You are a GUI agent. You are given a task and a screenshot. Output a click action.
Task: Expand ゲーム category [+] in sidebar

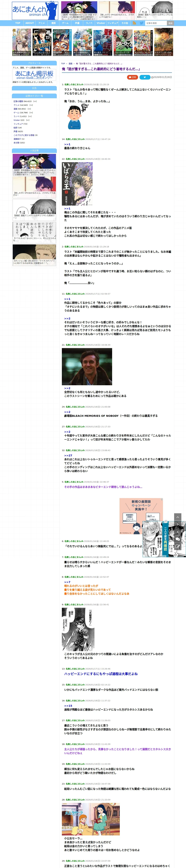tap(31, 113)
